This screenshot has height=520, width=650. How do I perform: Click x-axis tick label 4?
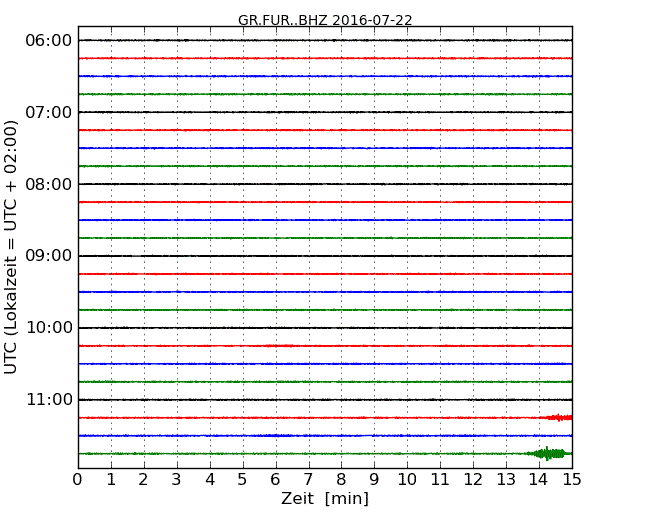coord(210,480)
